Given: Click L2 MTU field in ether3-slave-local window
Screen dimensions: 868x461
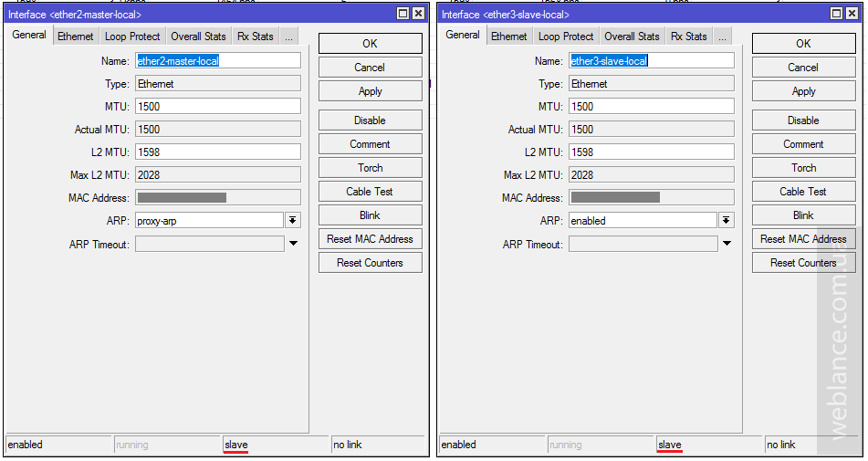Looking at the screenshot, I should 652,152.
